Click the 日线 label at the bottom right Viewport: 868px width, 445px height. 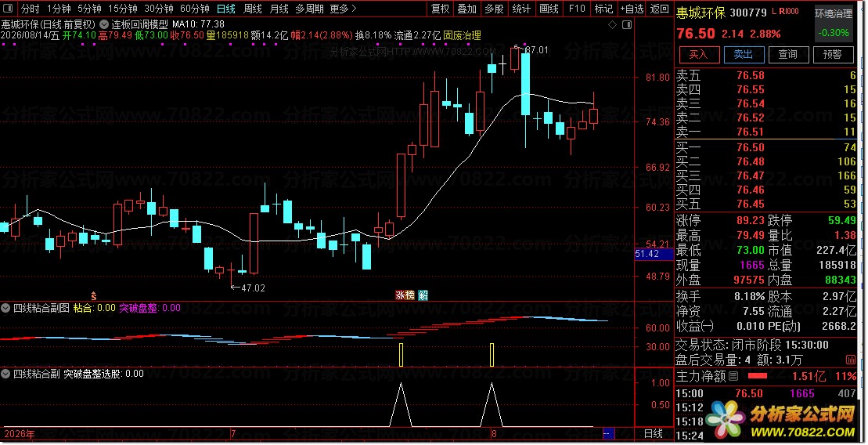(x=654, y=432)
